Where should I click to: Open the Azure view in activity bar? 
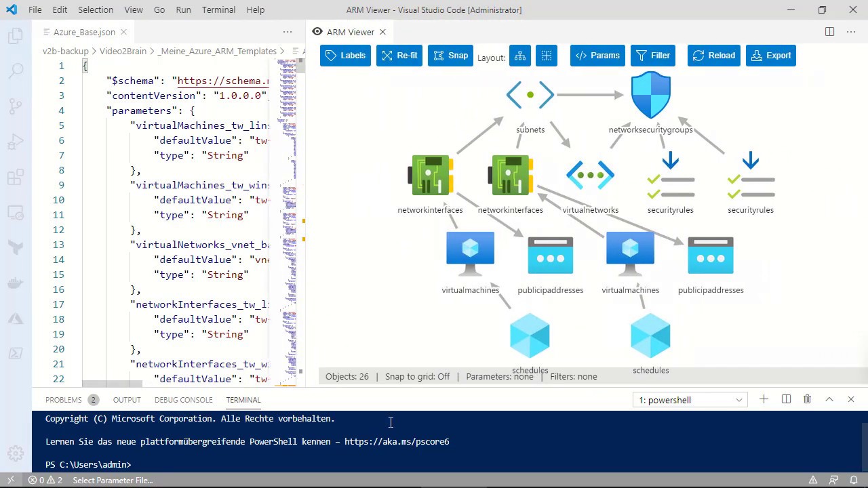point(15,318)
